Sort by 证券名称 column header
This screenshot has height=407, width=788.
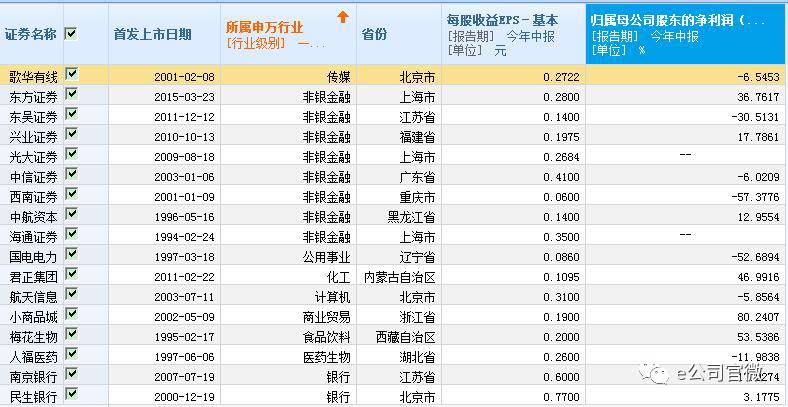coord(32,34)
